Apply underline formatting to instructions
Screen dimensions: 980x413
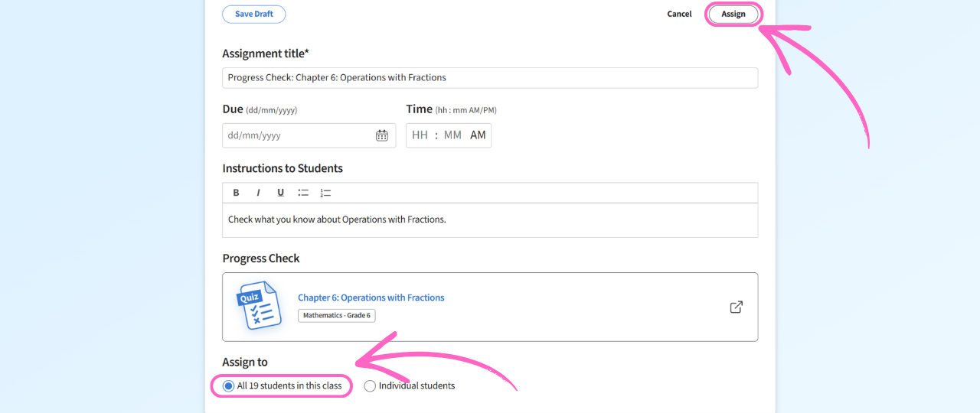coord(280,193)
